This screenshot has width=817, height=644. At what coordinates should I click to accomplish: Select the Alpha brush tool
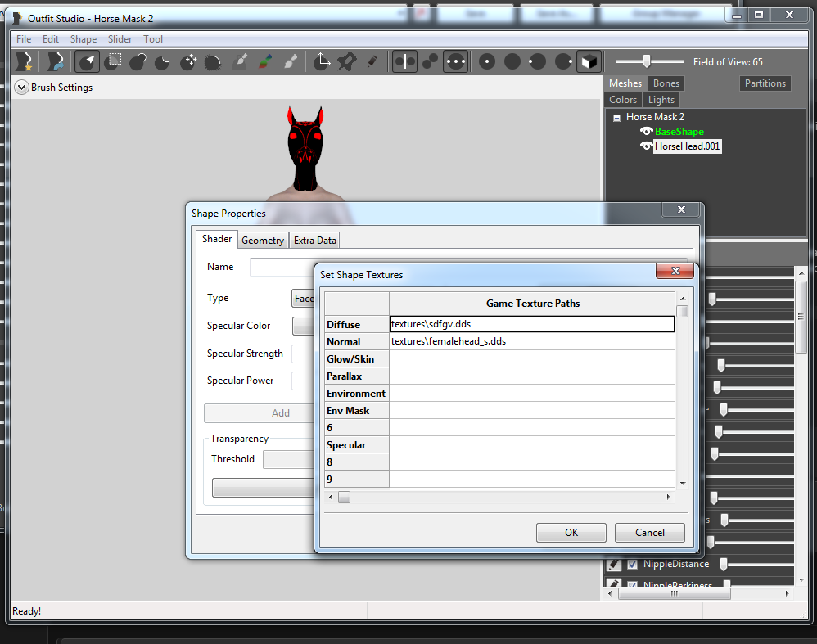291,61
